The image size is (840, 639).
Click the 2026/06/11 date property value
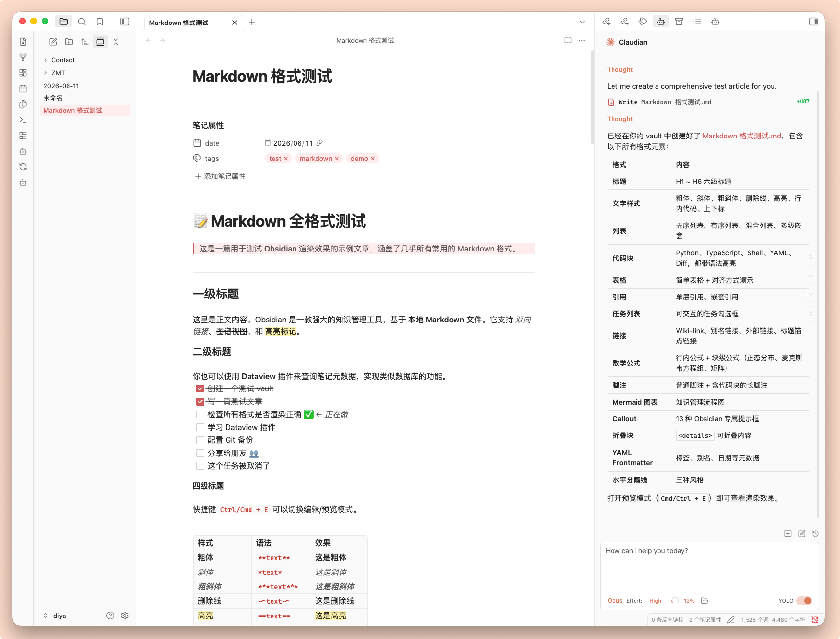[x=293, y=143]
